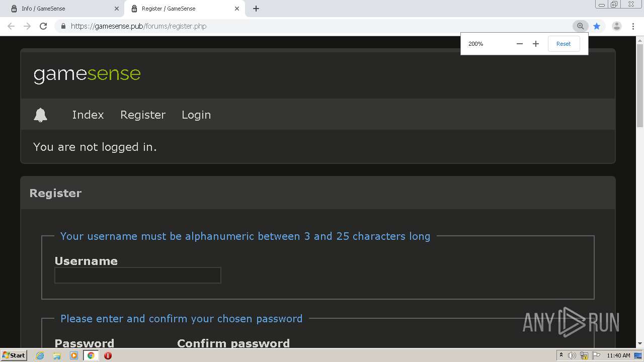644x362 pixels.
Task: Open the Register menu link
Action: coord(143,115)
